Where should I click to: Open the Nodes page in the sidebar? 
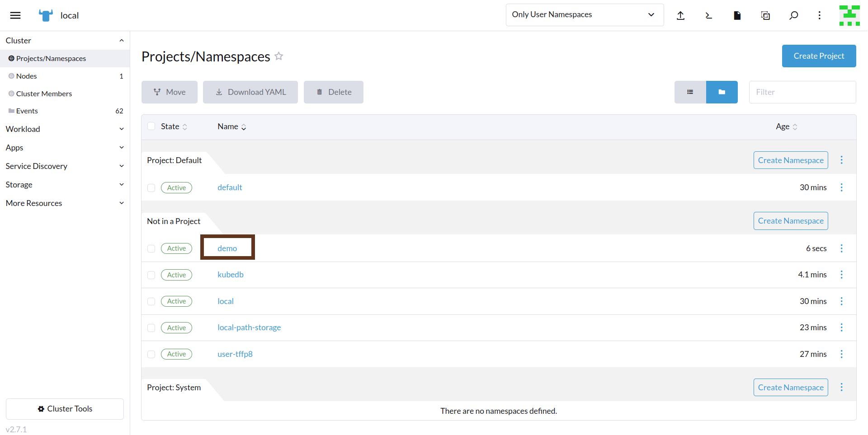coord(26,76)
